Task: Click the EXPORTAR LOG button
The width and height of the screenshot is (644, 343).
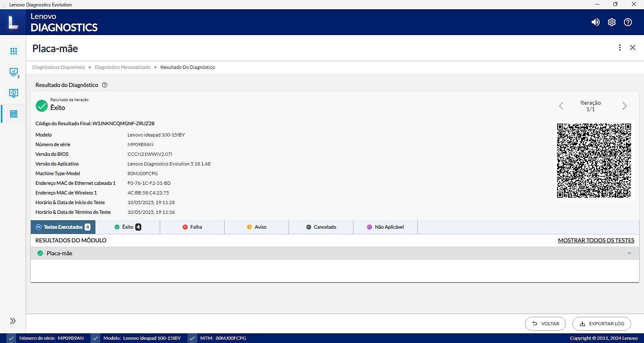Action: [x=602, y=324]
